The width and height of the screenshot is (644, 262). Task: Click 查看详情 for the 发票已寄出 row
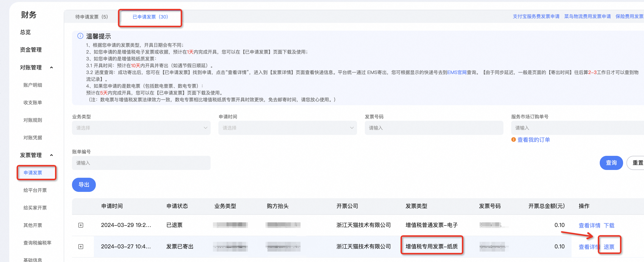click(589, 247)
